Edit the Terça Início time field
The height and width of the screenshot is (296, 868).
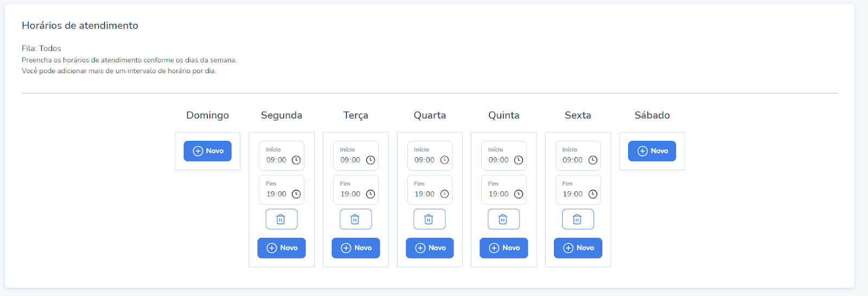click(356, 156)
